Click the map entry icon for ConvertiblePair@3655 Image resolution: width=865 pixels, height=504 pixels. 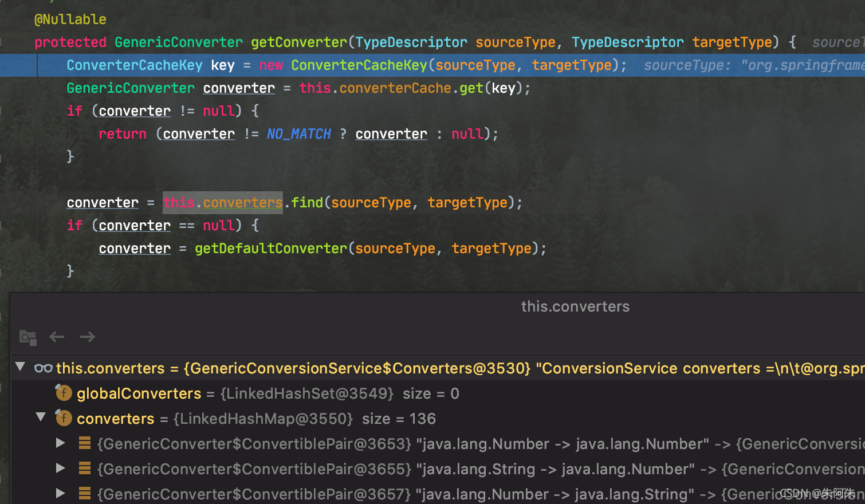(x=85, y=468)
